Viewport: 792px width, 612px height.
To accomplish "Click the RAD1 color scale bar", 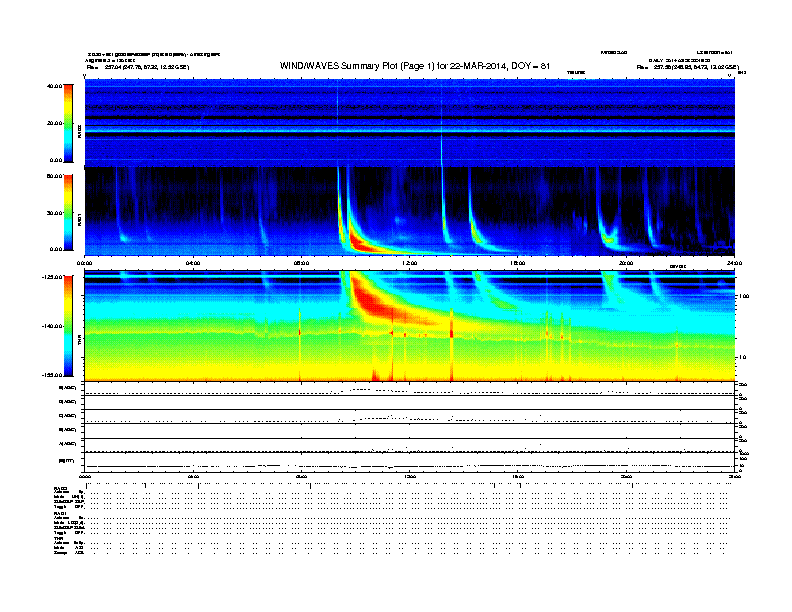I will (x=68, y=213).
